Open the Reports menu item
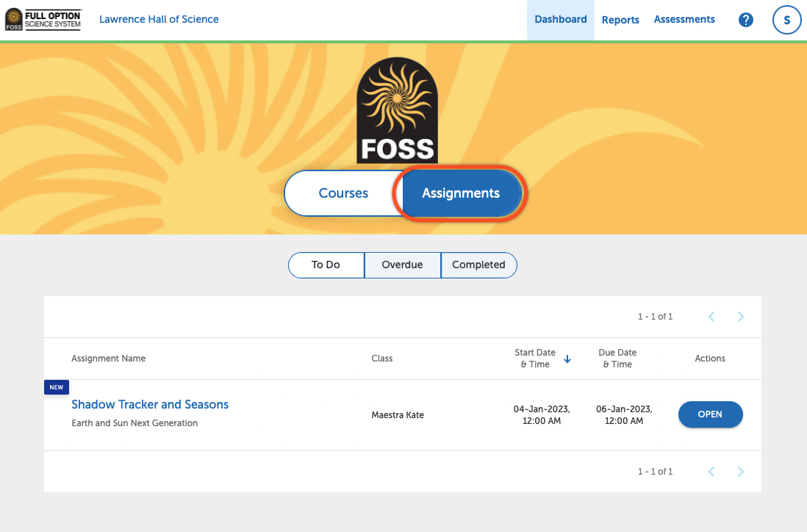This screenshot has width=807, height=532. pos(620,20)
